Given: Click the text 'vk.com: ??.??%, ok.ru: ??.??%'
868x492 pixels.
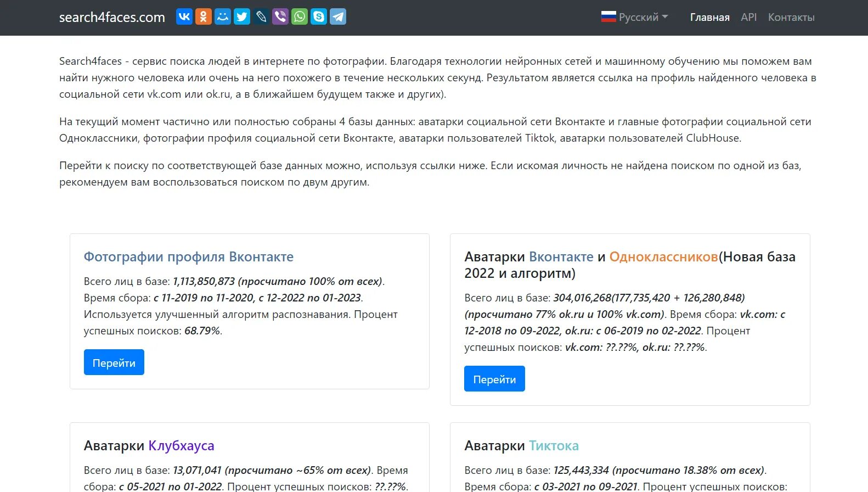Looking at the screenshot, I should (x=635, y=347).
